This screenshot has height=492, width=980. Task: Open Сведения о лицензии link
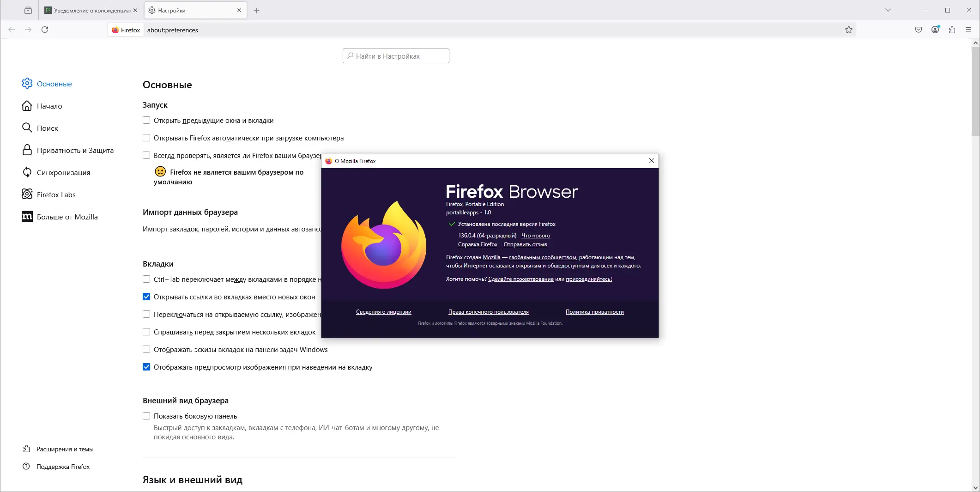coord(384,312)
